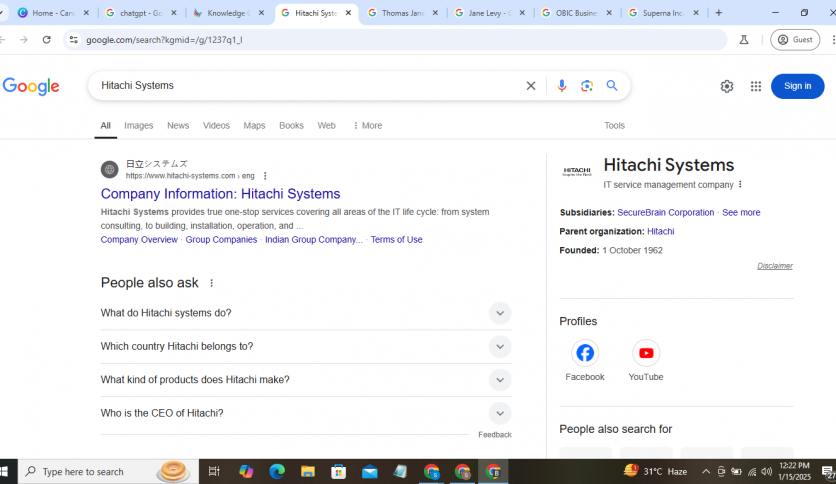
Task: Close the Knowledge browser tab
Action: click(261, 13)
